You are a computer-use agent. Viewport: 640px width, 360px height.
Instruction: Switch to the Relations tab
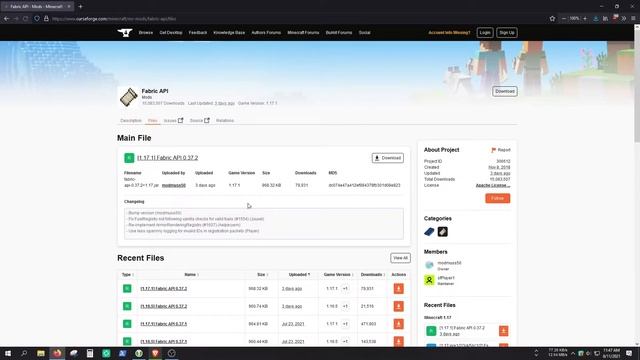[x=225, y=121]
